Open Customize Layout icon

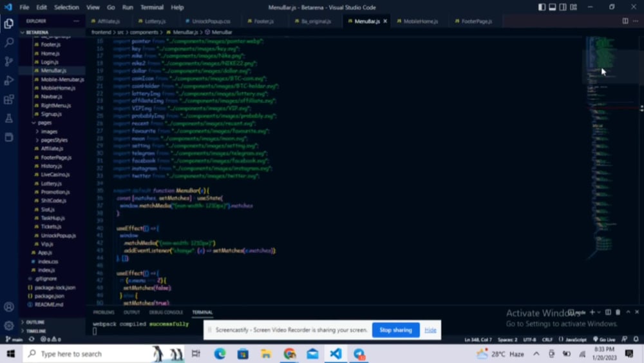[x=573, y=7]
